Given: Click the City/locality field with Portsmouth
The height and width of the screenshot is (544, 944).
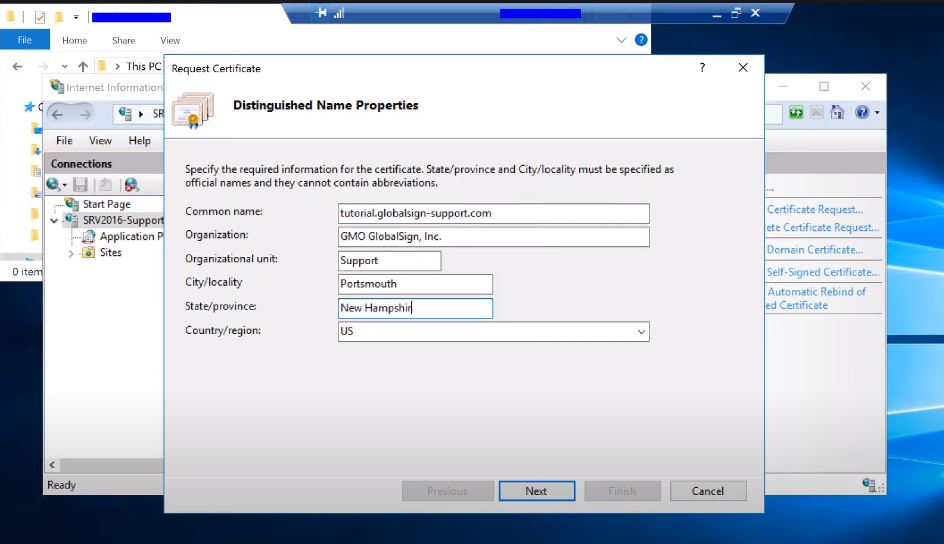Looking at the screenshot, I should tap(415, 284).
